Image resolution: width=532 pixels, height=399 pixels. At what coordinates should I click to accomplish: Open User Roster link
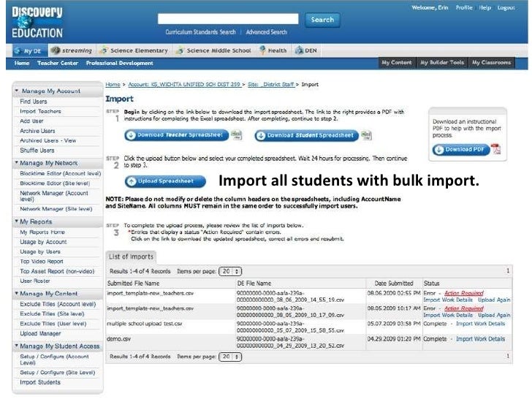pos(35,281)
